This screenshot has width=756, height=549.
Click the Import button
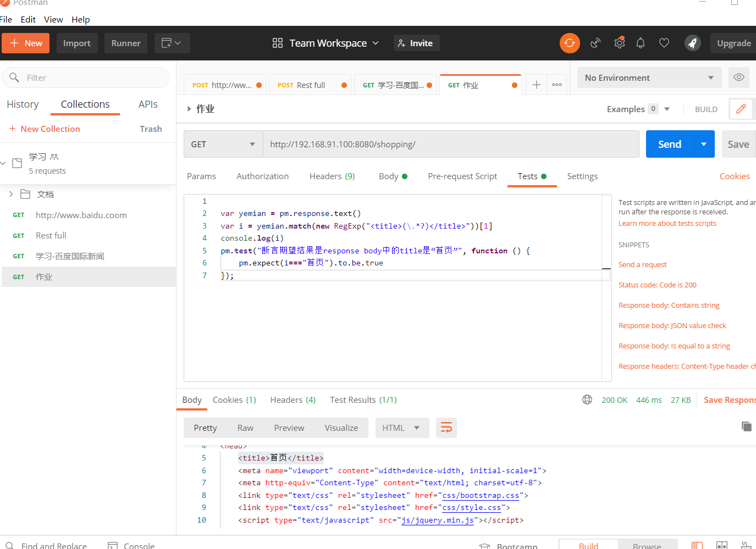[77, 43]
